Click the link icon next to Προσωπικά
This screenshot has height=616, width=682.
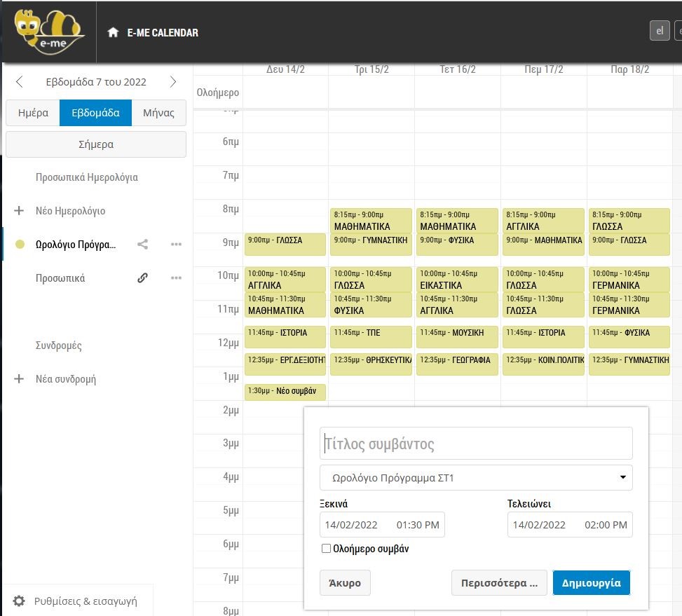[x=142, y=278]
